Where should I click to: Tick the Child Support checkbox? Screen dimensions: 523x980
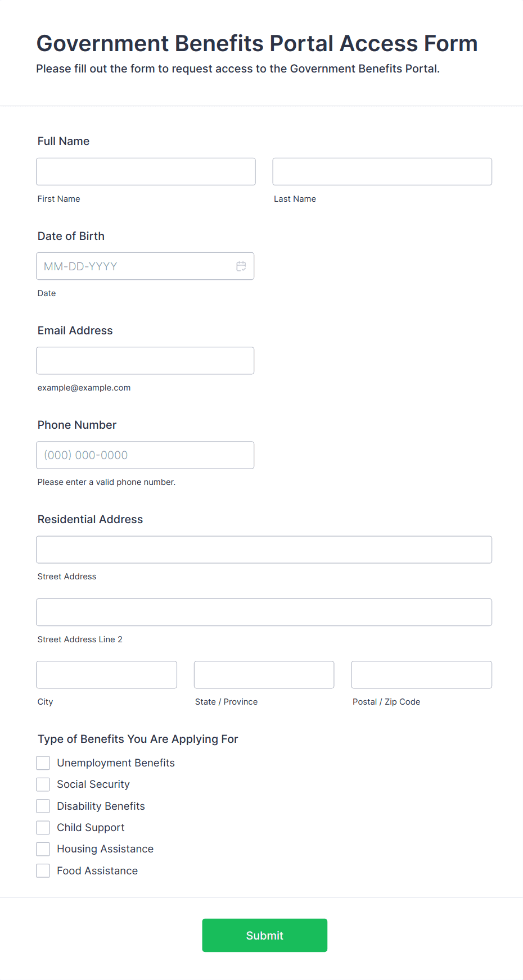coord(43,827)
